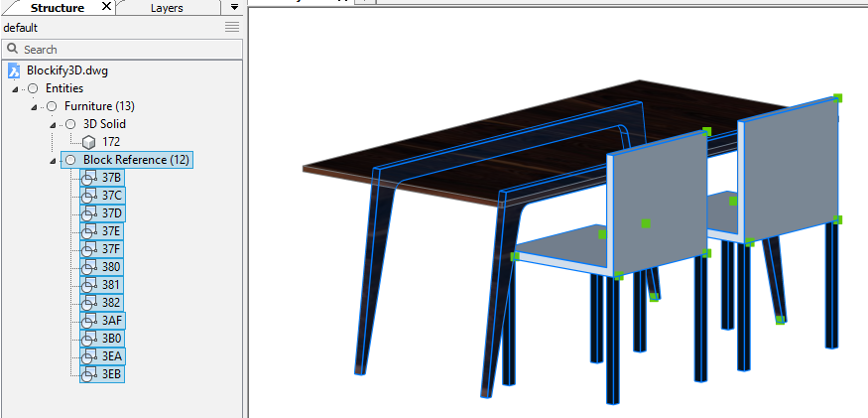The image size is (868, 418).
Task: Click block icon of entity 37B
Action: coord(88,178)
